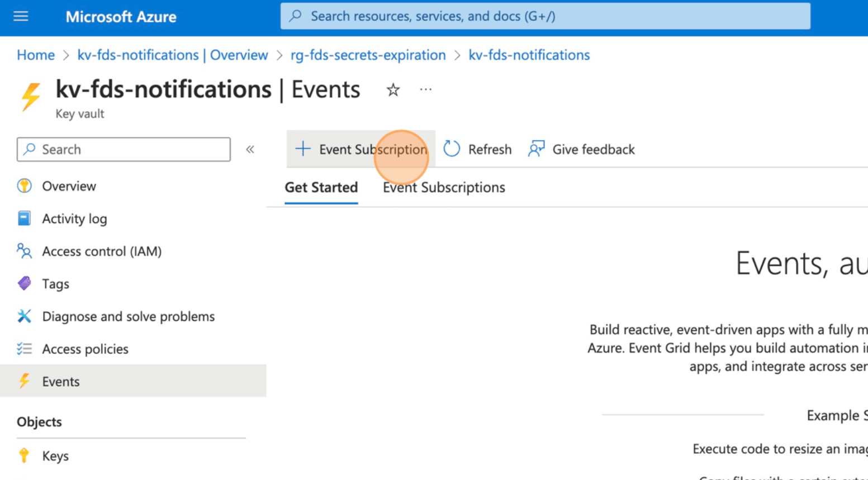Favorite this page with the star icon
Viewport: 868px width, 480px height.
click(393, 90)
